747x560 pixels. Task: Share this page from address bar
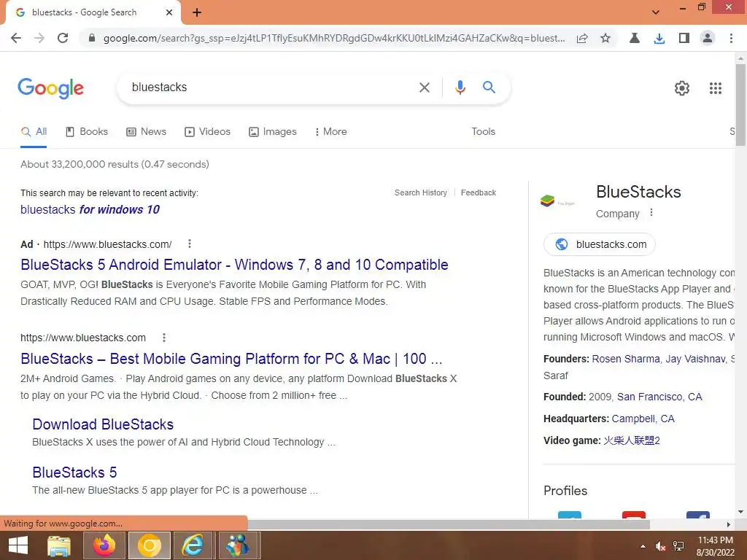(x=582, y=38)
